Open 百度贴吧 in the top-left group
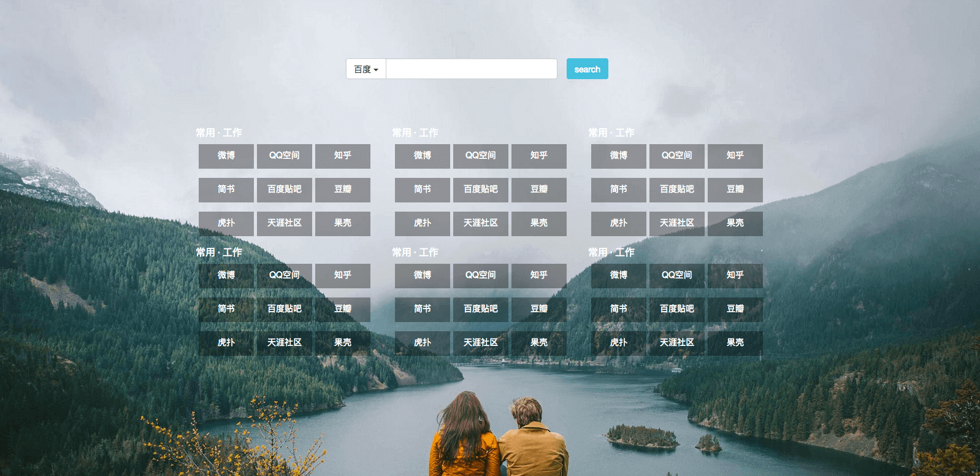This screenshot has height=476, width=980. point(285,190)
